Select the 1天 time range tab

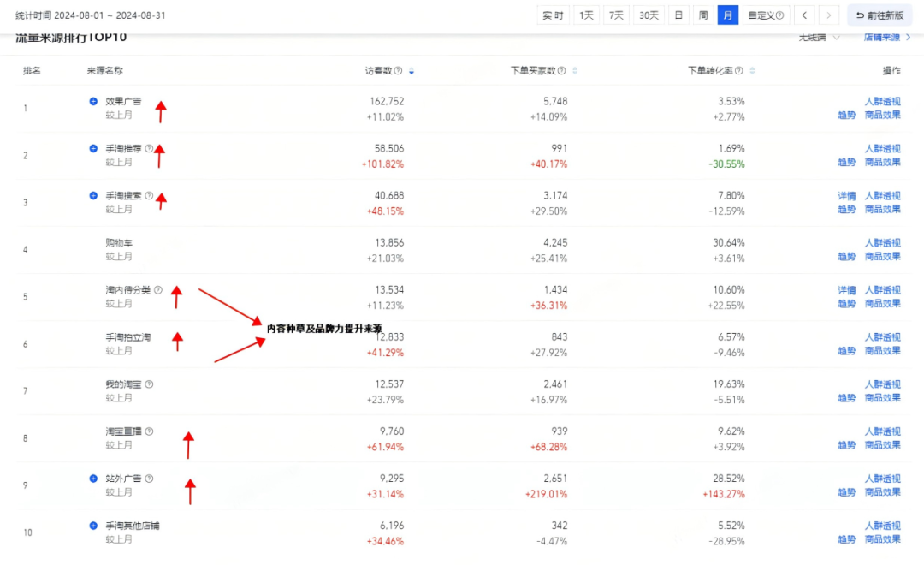coord(586,15)
